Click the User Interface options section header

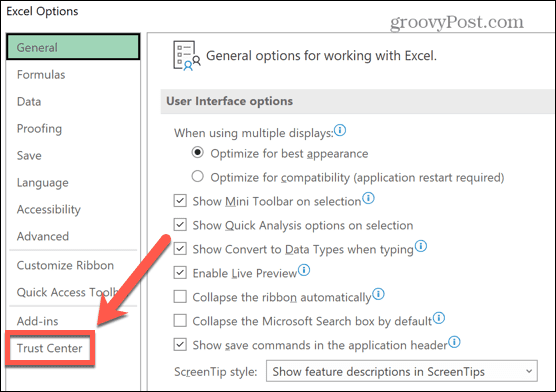[357, 101]
